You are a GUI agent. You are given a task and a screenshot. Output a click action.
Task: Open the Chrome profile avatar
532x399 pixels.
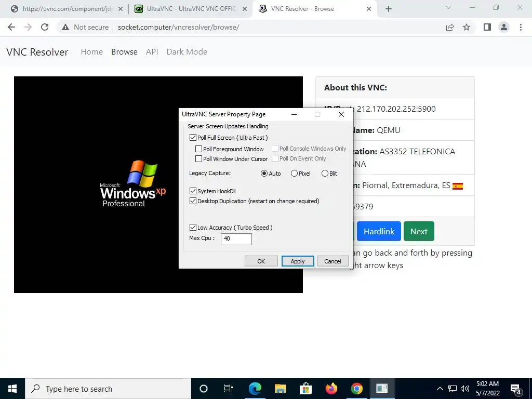point(504,27)
